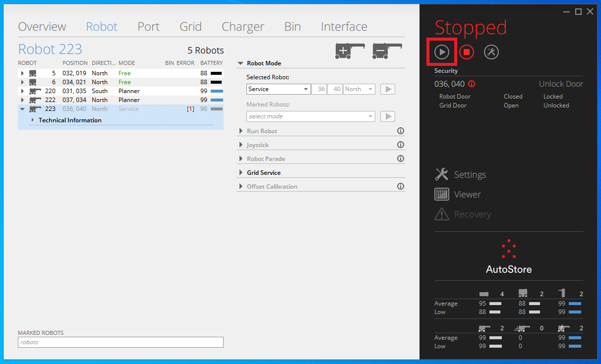Open Settings in the side panel
The height and width of the screenshot is (364, 601).
pos(470,175)
